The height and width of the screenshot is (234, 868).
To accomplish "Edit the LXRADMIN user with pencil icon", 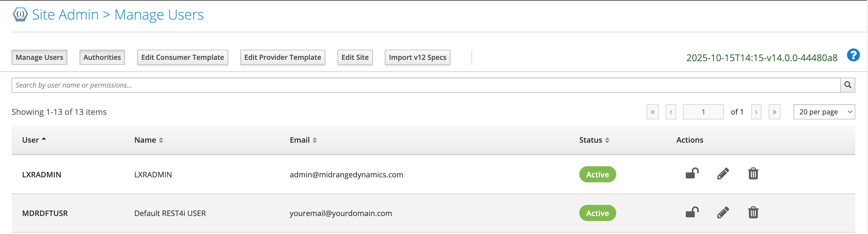I will pos(723,174).
